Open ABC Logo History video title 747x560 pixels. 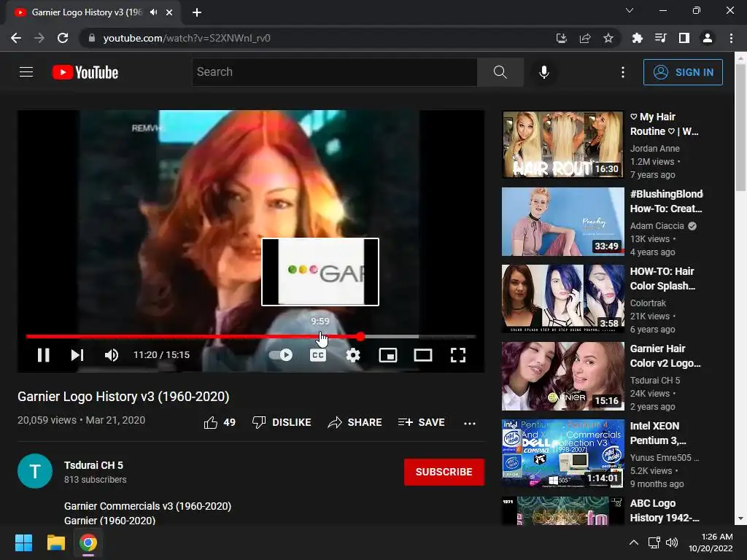point(665,510)
